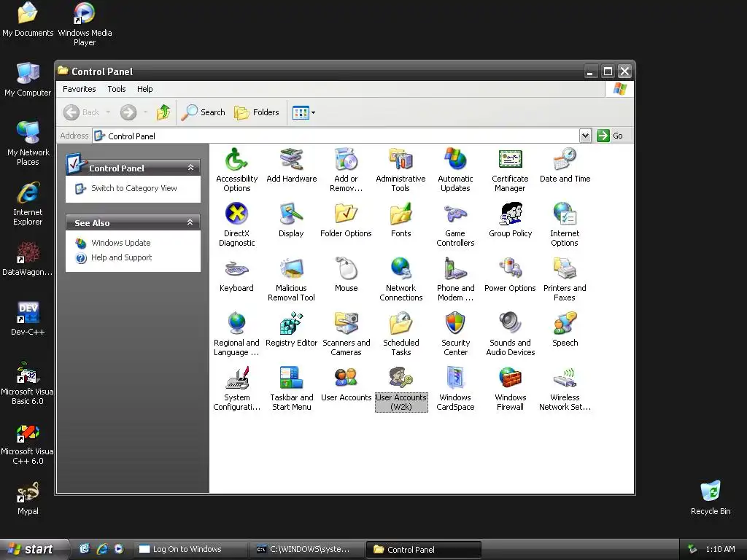This screenshot has width=747, height=560.
Task: Open Sounds and Audio Devices icon
Action: tap(510, 334)
